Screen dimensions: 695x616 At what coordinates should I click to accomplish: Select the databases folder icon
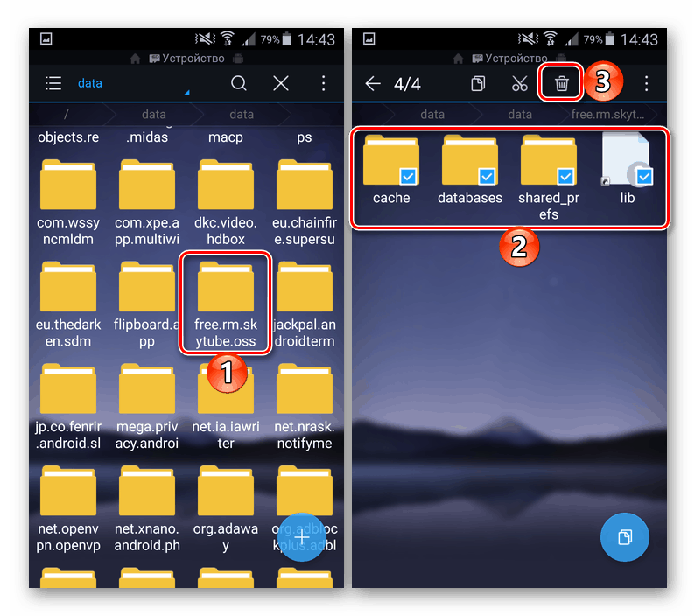coord(470,159)
